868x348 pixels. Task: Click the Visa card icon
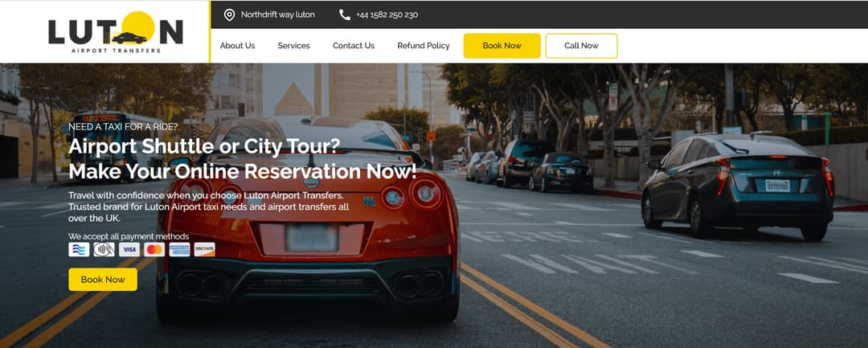[x=129, y=249]
